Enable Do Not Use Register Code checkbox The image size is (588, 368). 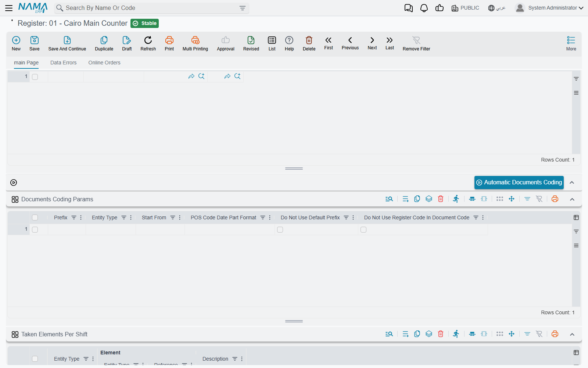363,230
